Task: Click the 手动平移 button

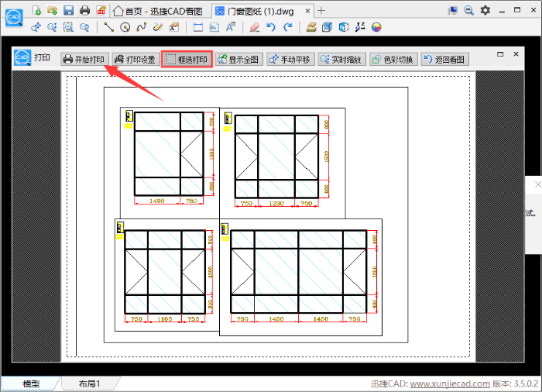Action: click(x=290, y=60)
